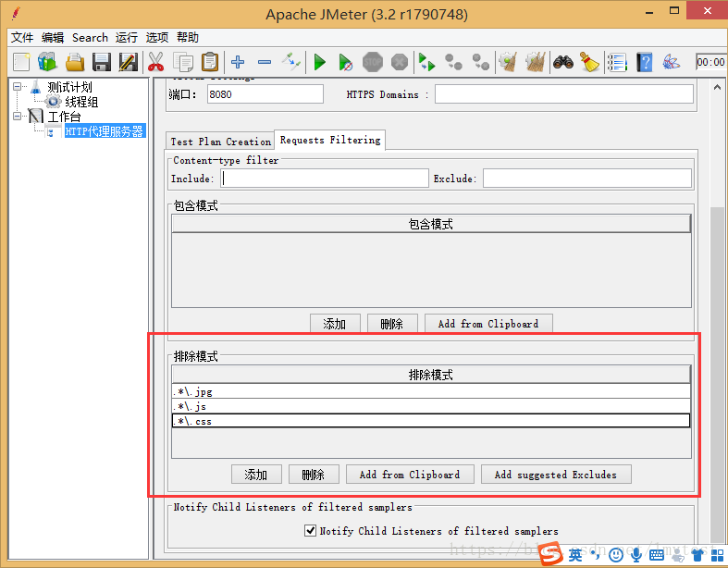Image resolution: width=728 pixels, height=568 pixels.
Task: Collapse all with the minus icon
Action: 265,62
